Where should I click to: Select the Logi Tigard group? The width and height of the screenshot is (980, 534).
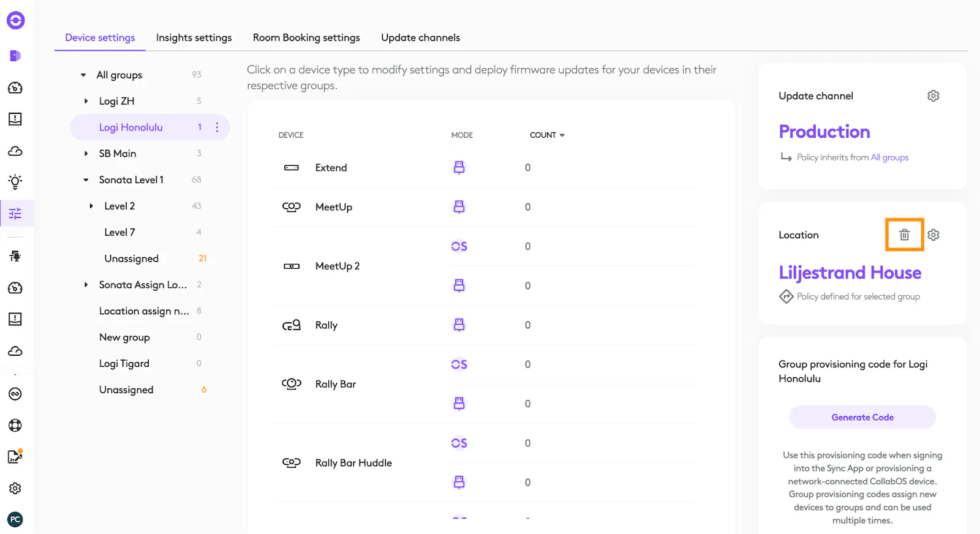point(124,364)
